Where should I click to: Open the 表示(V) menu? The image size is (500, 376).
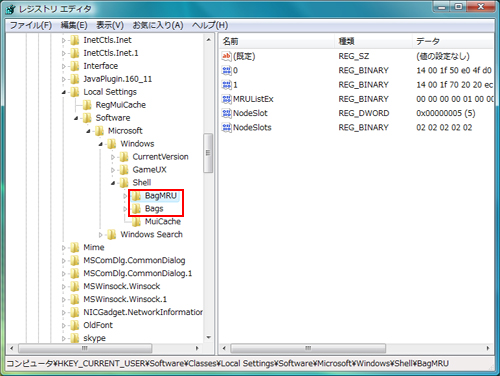pyautogui.click(x=110, y=25)
